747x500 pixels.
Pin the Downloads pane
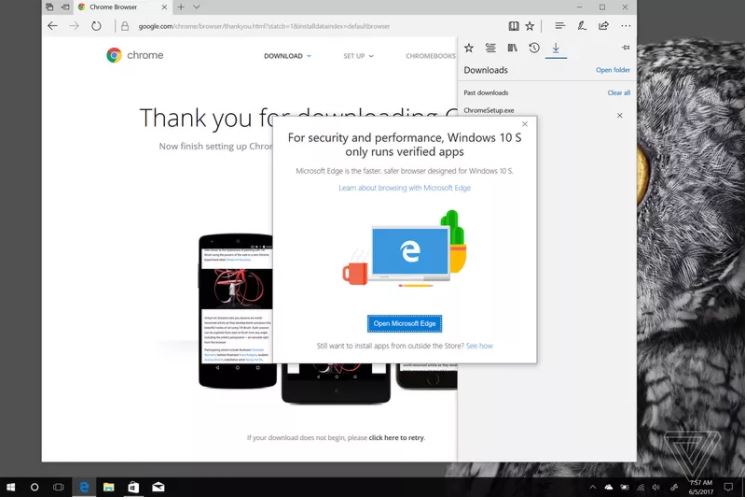tap(626, 48)
